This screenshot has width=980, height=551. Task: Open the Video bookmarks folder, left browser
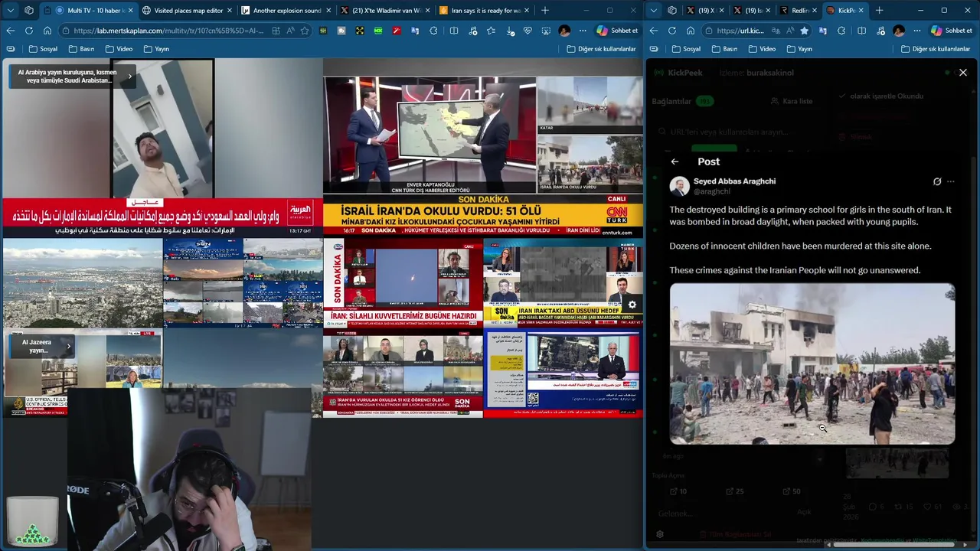click(x=118, y=49)
